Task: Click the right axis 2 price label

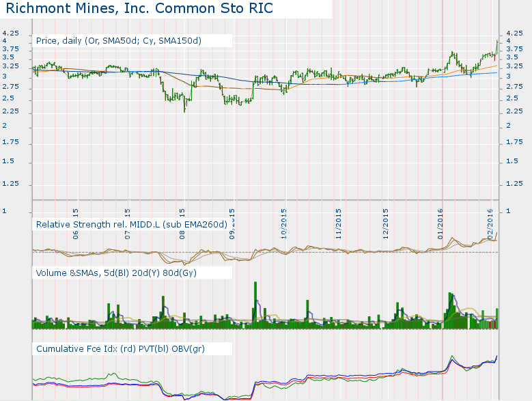Action: pos(508,126)
